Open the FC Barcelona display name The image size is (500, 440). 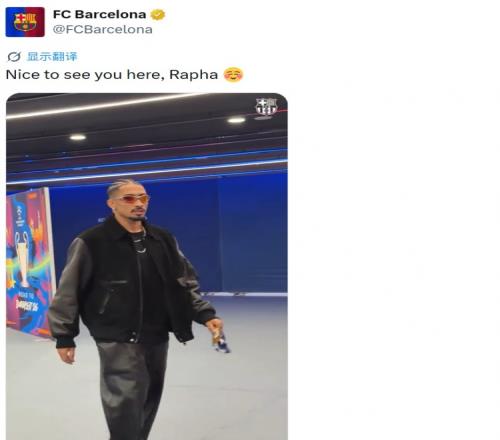(99, 14)
